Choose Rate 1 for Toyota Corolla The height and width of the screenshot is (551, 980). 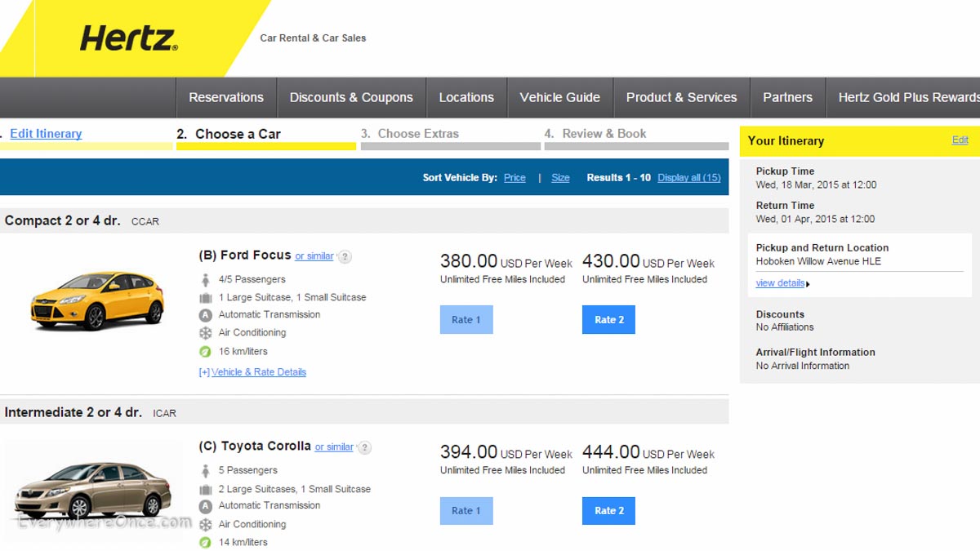[466, 511]
